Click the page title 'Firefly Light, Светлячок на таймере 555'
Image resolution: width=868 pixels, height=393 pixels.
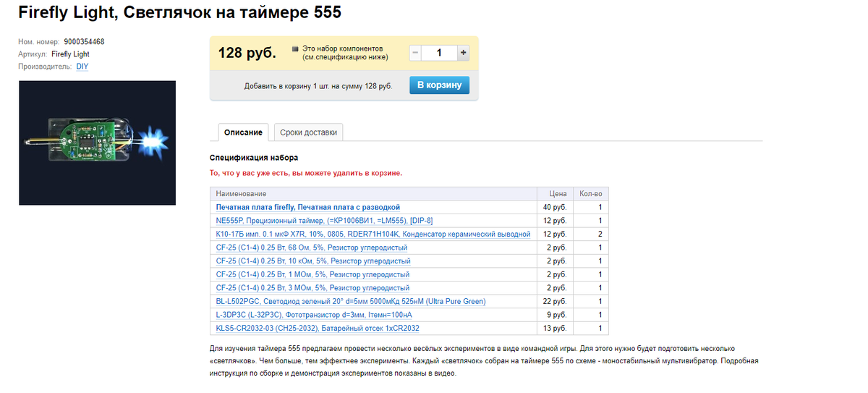[x=180, y=13]
